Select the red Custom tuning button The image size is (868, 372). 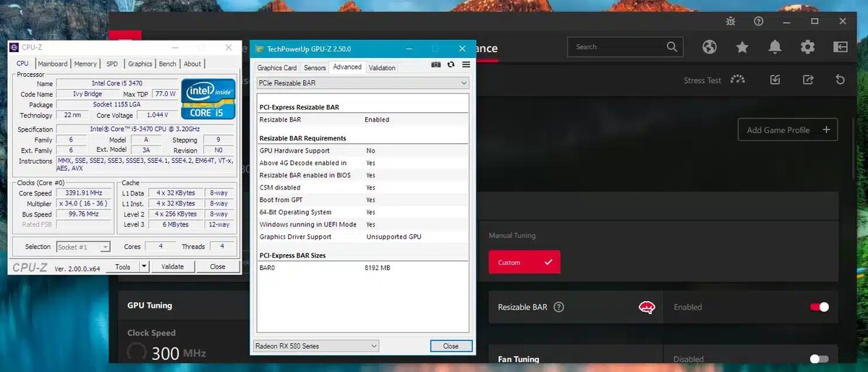(x=524, y=262)
